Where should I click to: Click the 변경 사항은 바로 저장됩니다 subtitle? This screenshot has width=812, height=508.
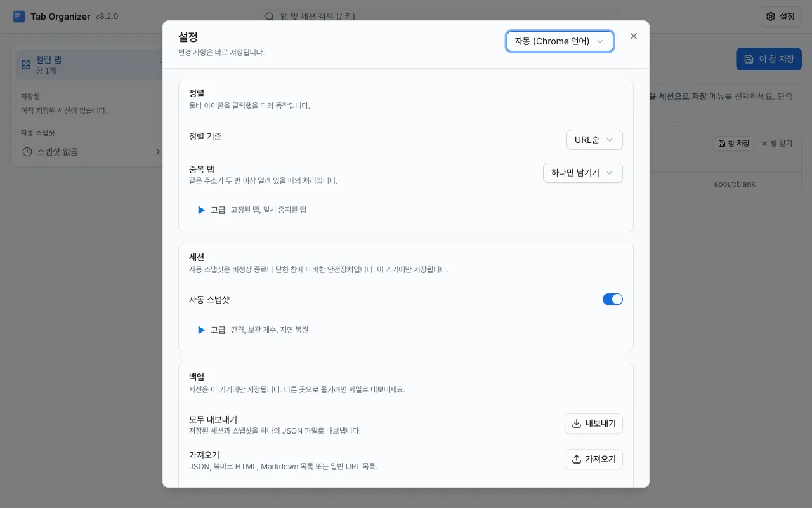pos(221,53)
